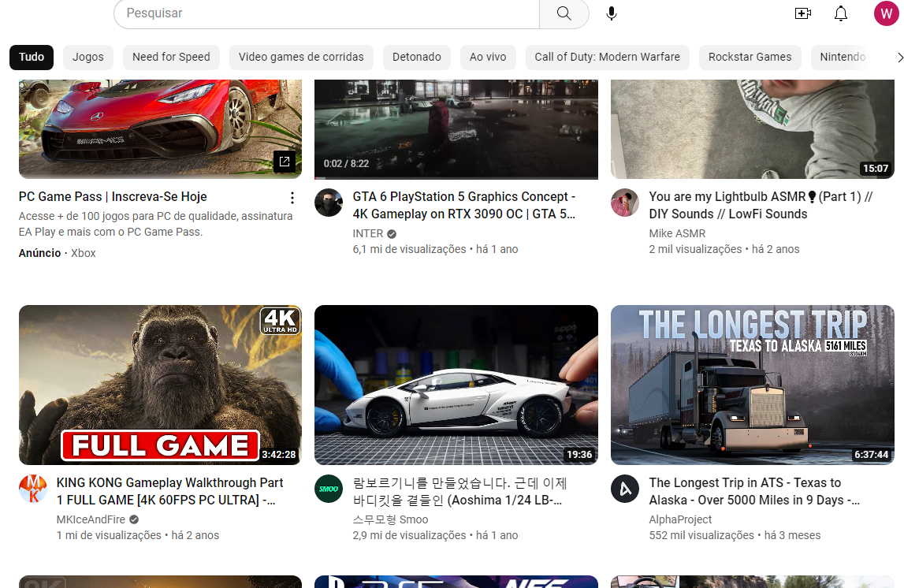Select the Ao vivo chip
The image size is (904, 588).
click(x=488, y=57)
